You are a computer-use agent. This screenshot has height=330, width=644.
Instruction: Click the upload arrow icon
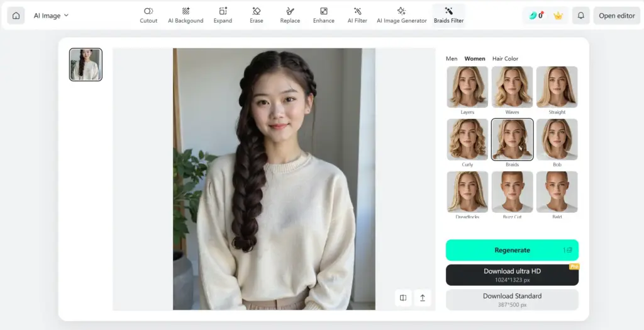422,298
